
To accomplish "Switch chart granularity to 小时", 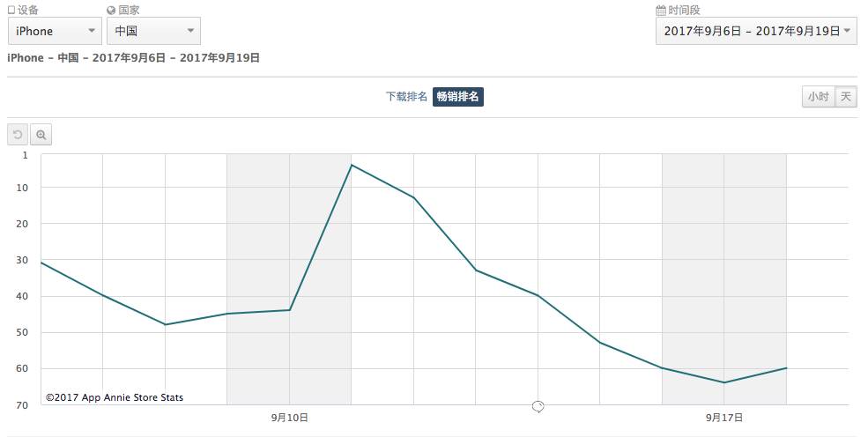I will coord(817,97).
